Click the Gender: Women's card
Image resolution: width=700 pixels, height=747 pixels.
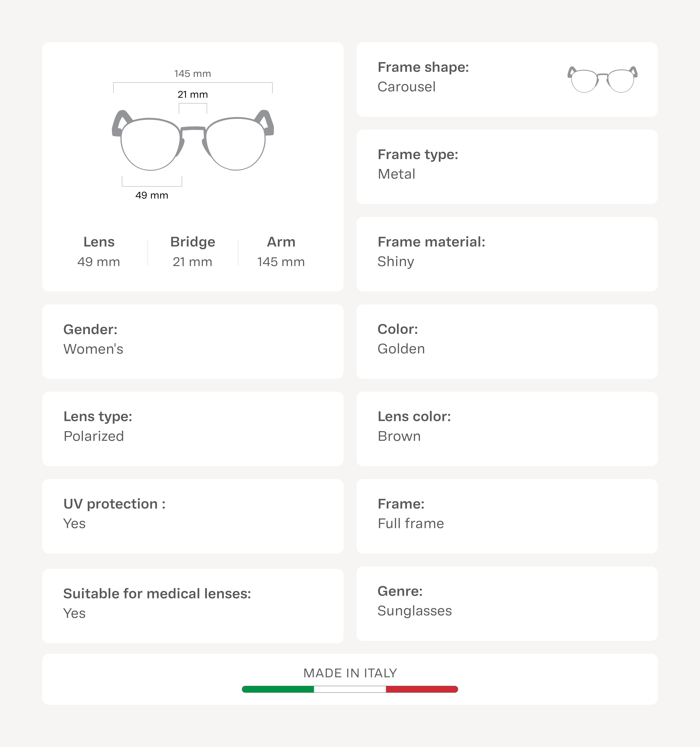point(193,341)
